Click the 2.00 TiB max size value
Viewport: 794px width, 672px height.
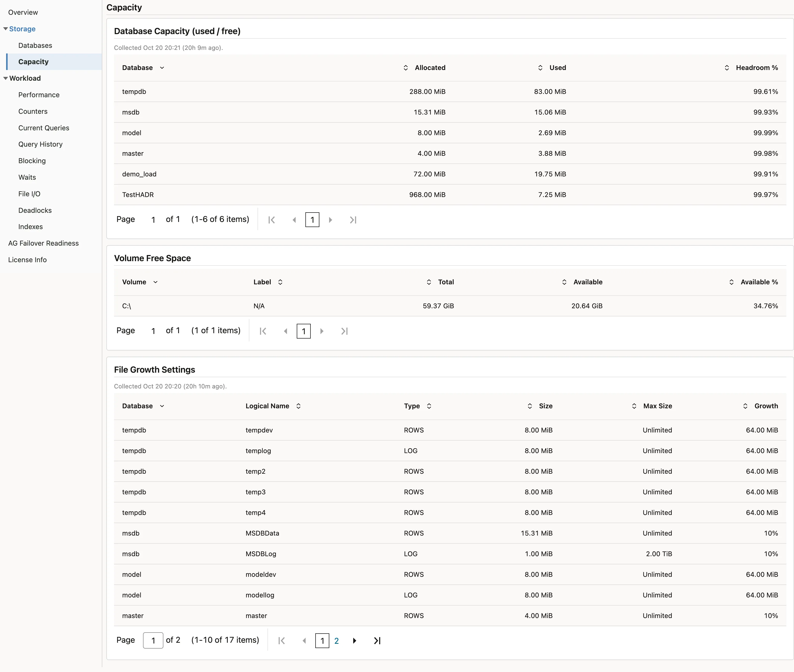659,554
